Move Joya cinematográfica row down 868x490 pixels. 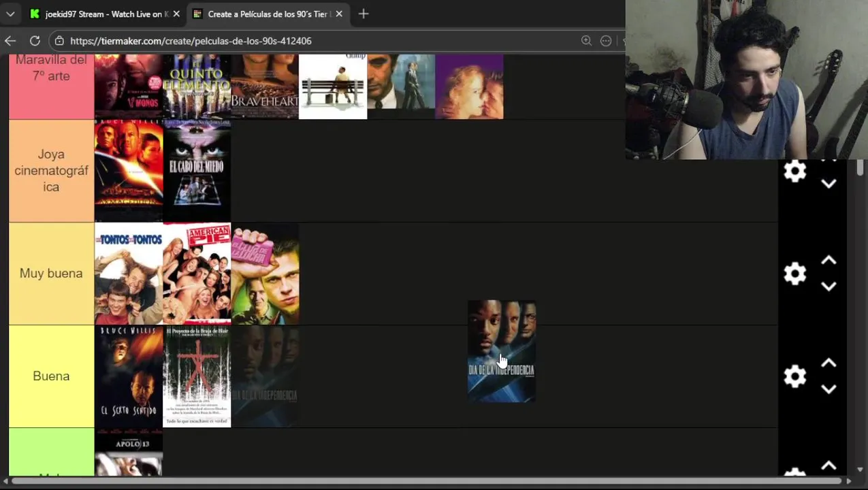click(x=829, y=184)
